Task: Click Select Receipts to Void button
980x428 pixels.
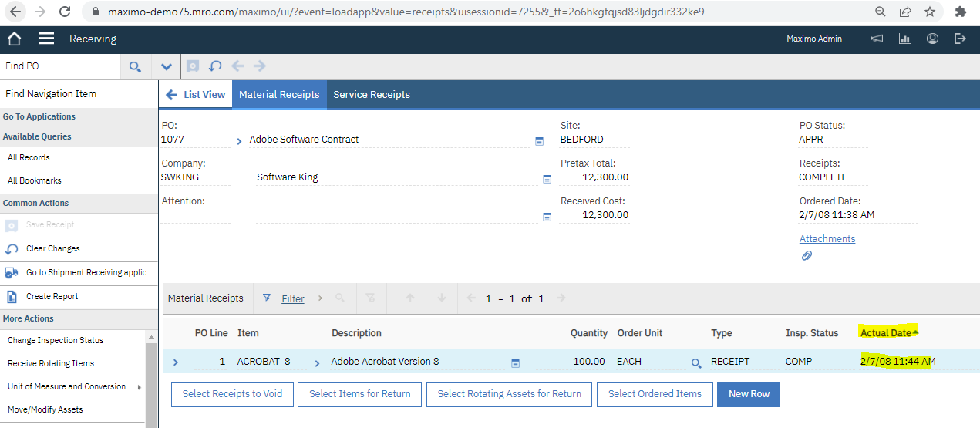Action: (232, 394)
